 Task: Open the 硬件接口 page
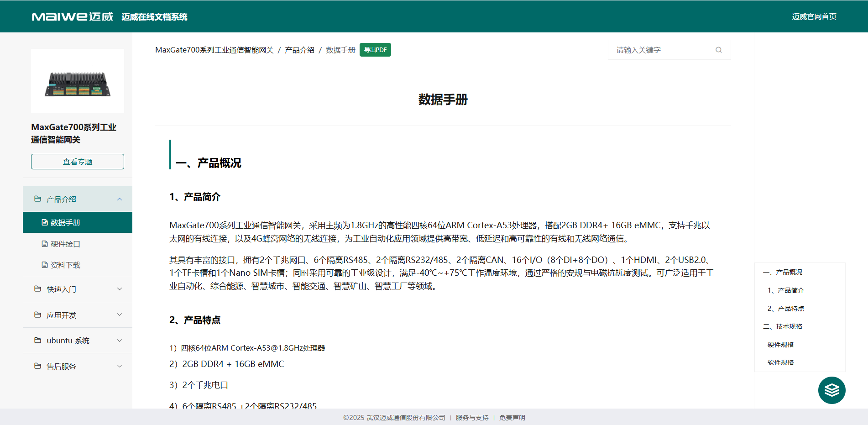point(78,244)
